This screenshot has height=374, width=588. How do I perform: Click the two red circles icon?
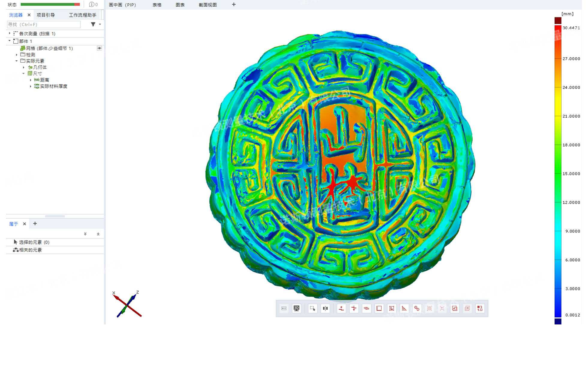[417, 308]
